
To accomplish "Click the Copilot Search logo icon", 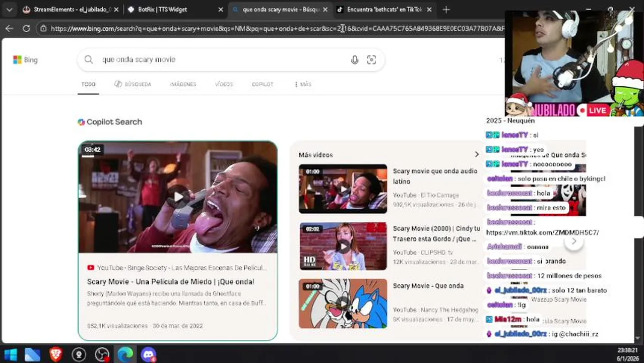I will pos(81,122).
